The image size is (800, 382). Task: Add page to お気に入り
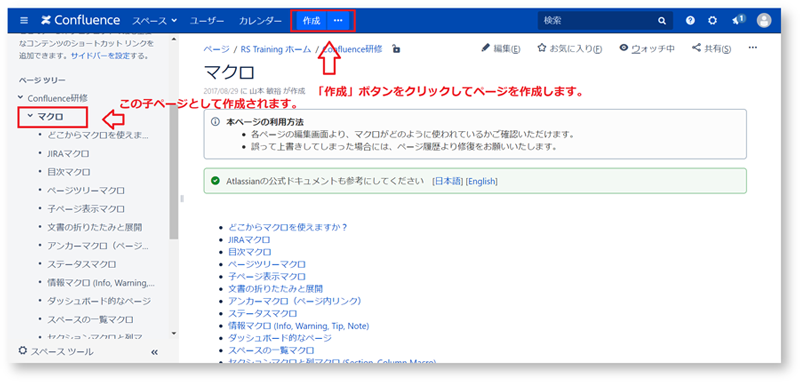coord(570,48)
